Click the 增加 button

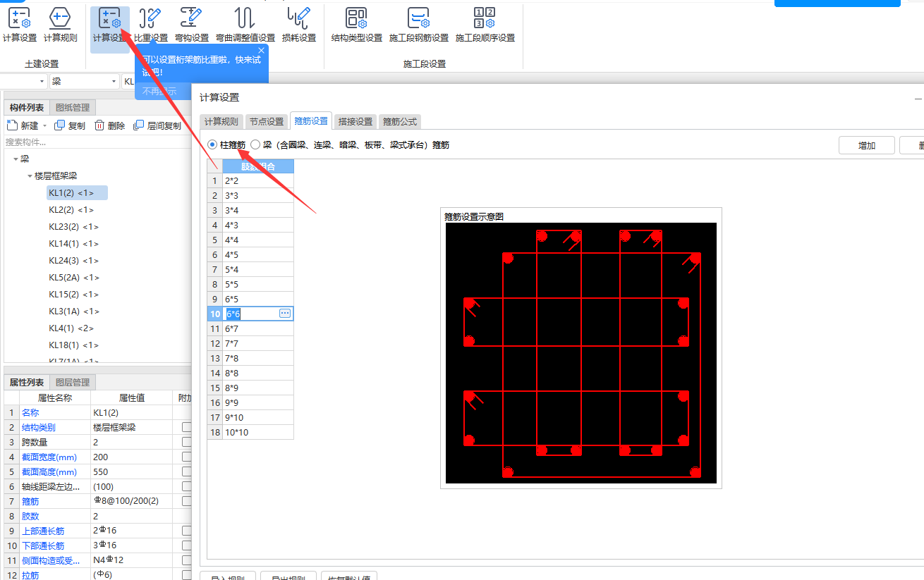click(x=866, y=145)
